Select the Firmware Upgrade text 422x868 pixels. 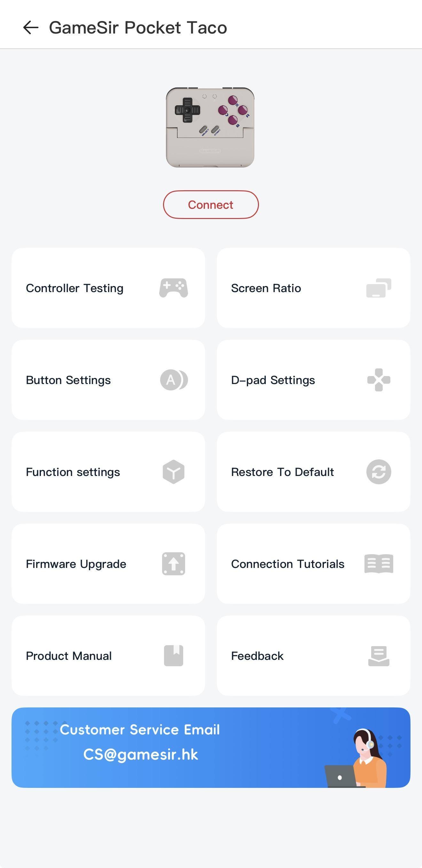tap(76, 564)
